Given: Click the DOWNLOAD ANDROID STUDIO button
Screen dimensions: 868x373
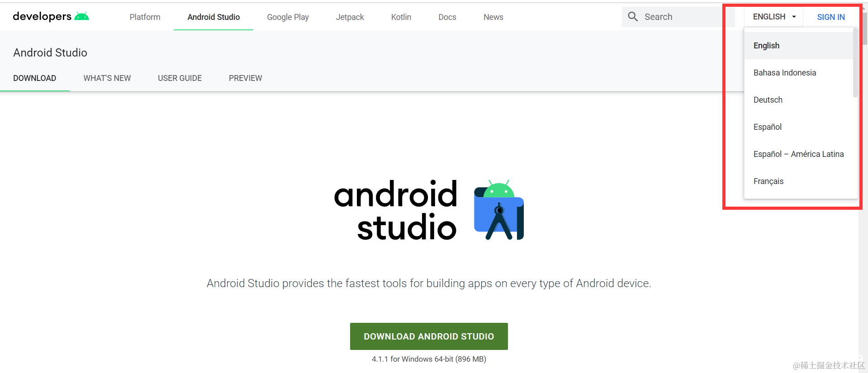Looking at the screenshot, I should pyautogui.click(x=429, y=336).
